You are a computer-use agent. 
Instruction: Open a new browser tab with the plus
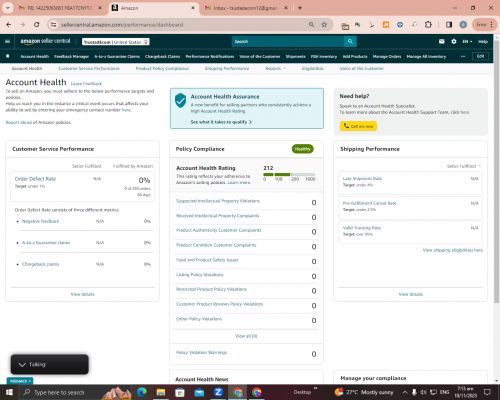(300, 8)
